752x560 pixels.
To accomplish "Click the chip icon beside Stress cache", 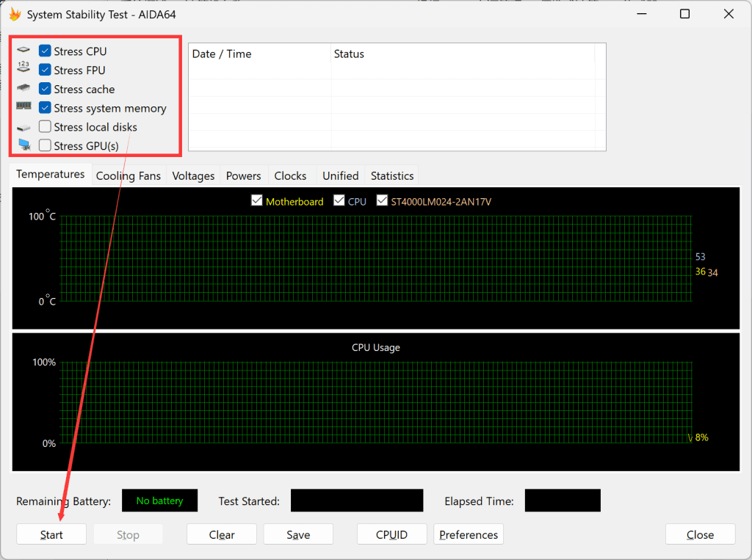I will [x=23, y=88].
